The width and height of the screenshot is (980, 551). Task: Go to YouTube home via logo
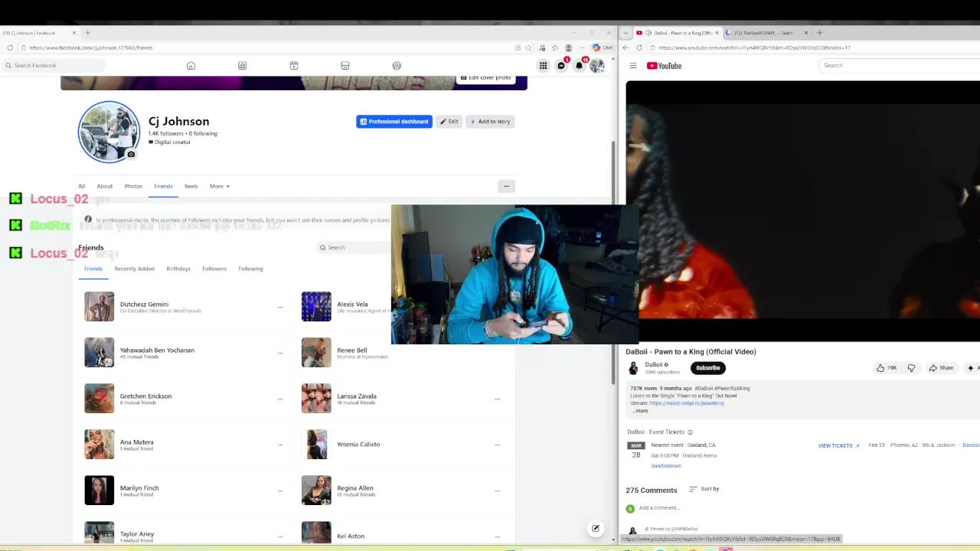(664, 66)
